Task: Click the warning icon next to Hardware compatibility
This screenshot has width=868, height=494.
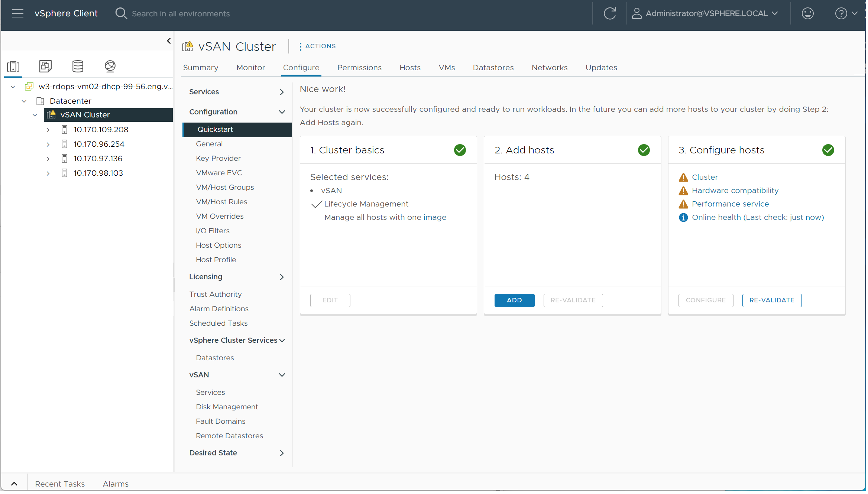Action: pos(683,190)
